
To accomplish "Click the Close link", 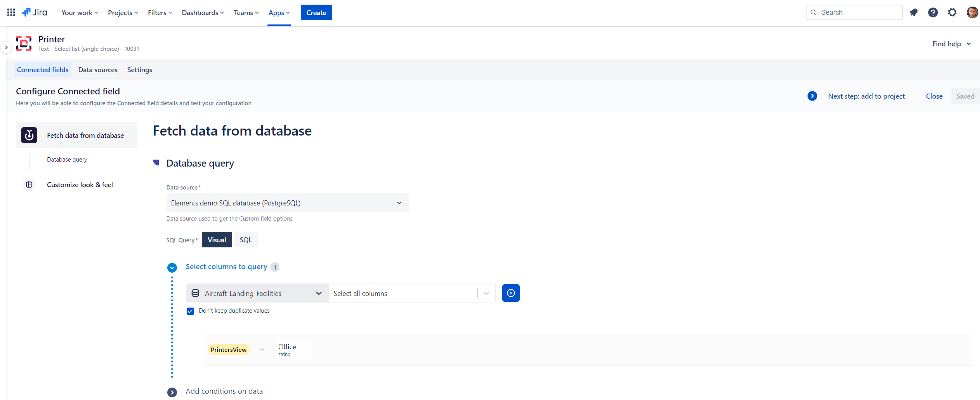I will click(x=934, y=96).
